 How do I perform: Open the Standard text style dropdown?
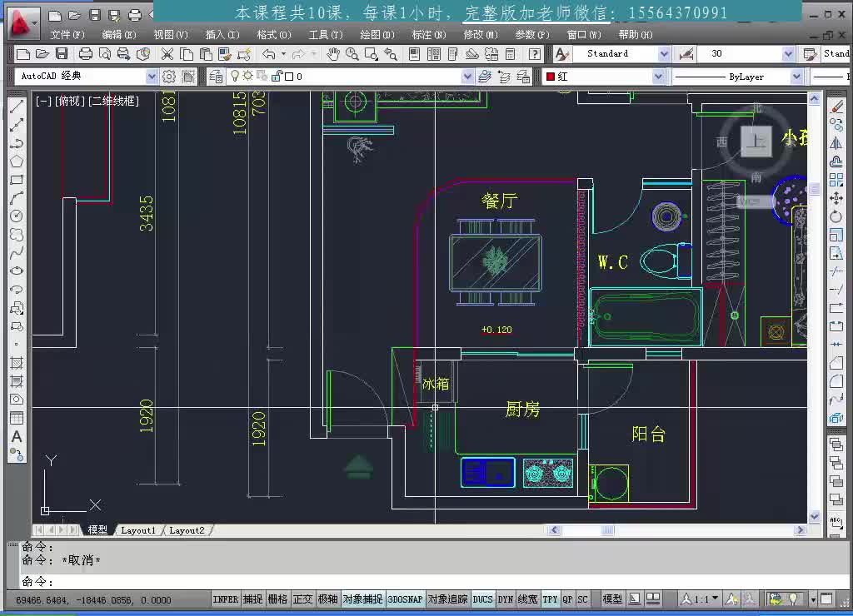point(664,54)
